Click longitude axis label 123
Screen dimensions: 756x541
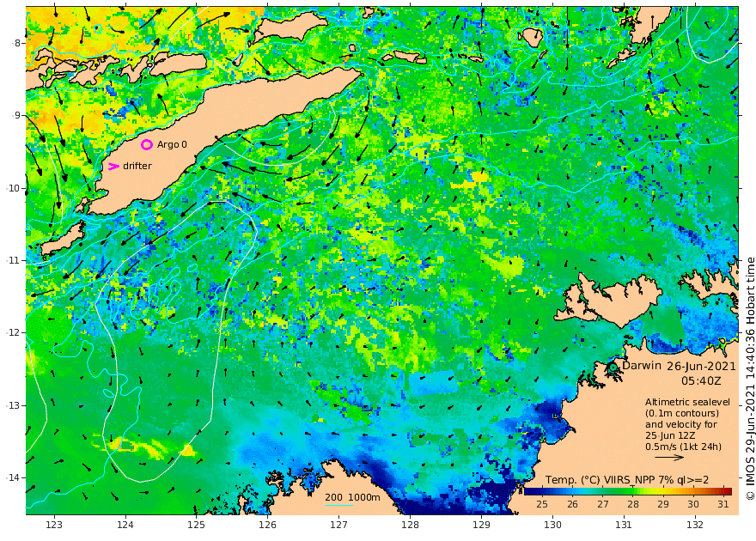pyautogui.click(x=54, y=525)
